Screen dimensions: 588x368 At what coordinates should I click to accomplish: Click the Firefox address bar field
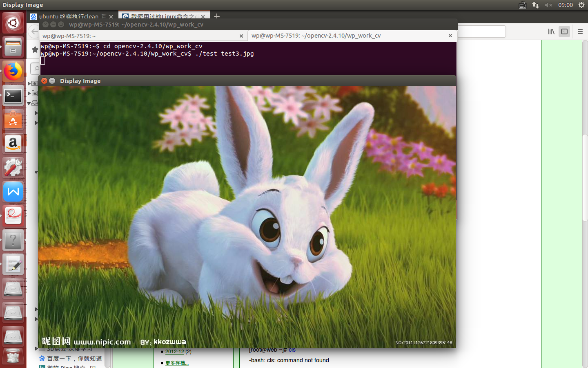click(x=481, y=31)
